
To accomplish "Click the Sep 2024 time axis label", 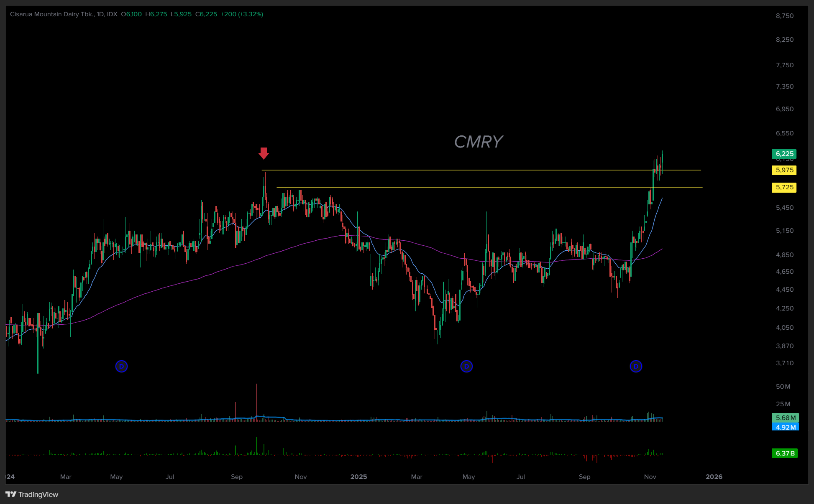I will click(237, 477).
